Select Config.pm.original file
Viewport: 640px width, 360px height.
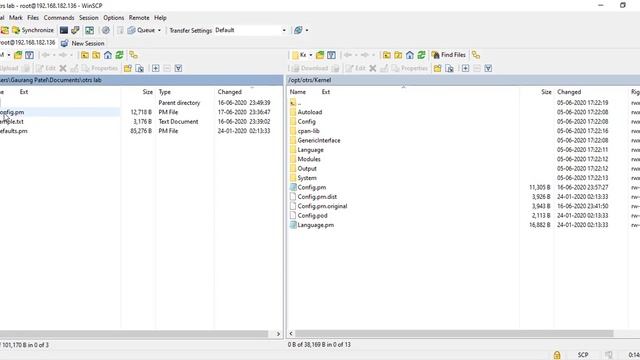click(322, 206)
